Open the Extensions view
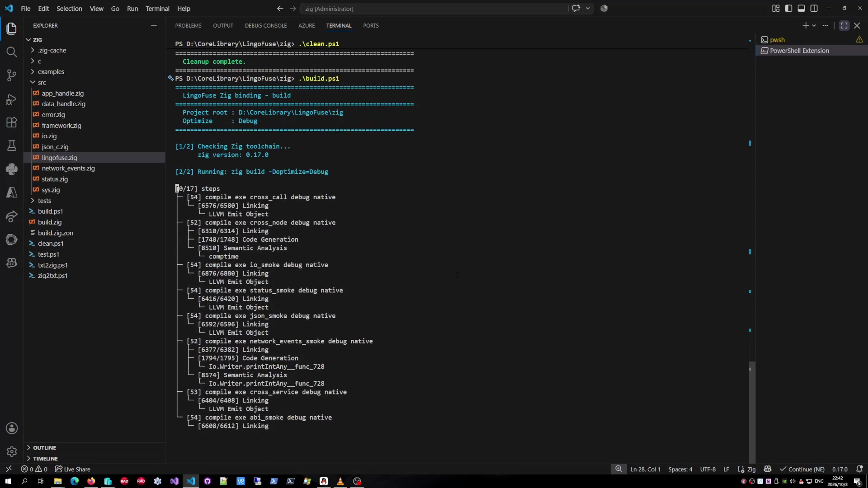This screenshot has width=868, height=488. pos(12,122)
